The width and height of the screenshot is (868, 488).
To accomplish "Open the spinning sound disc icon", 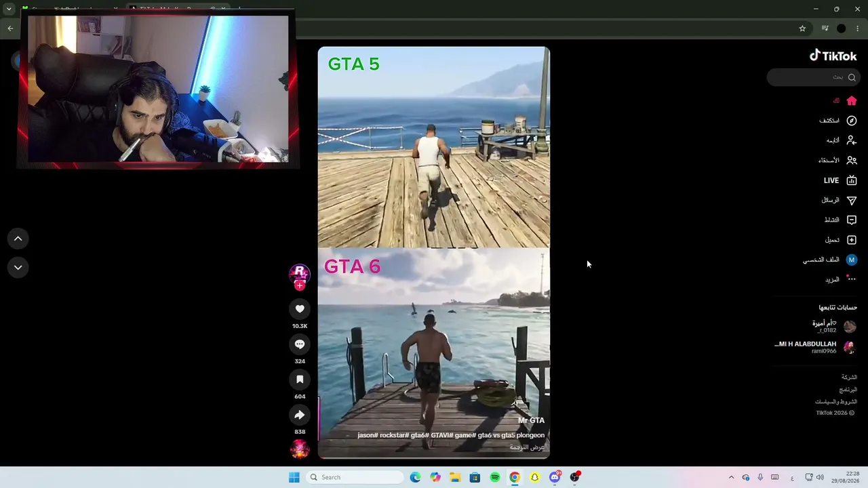I will click(x=300, y=449).
